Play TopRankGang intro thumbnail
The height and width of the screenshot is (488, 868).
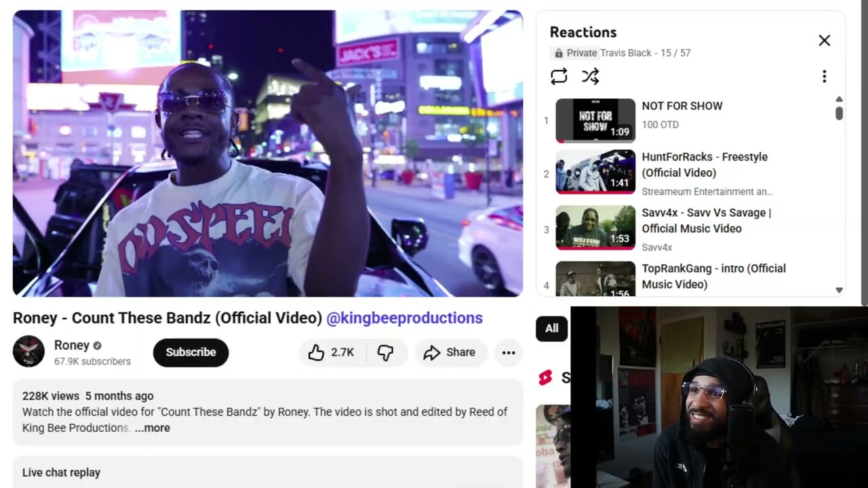point(595,279)
